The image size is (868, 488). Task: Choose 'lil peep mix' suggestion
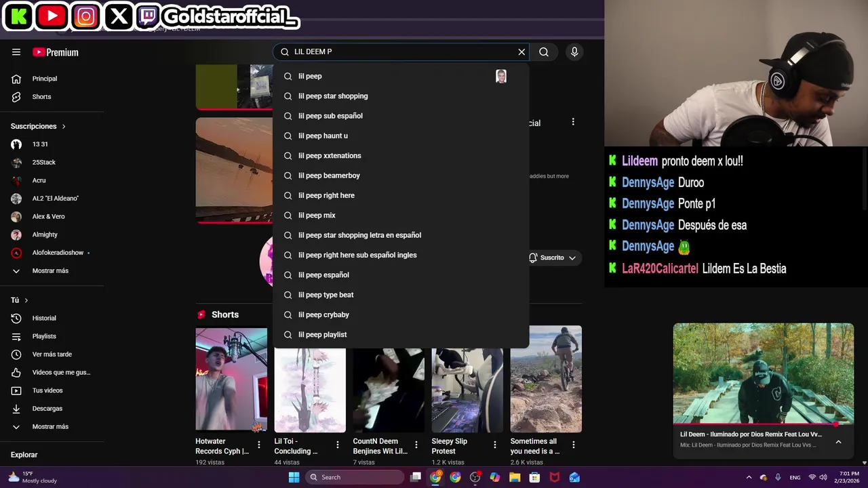[401, 215]
